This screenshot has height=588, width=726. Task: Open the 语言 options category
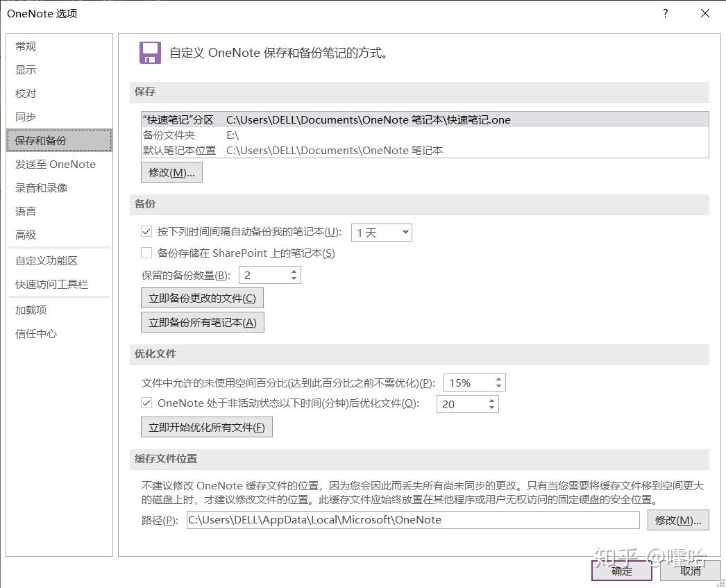tap(26, 212)
